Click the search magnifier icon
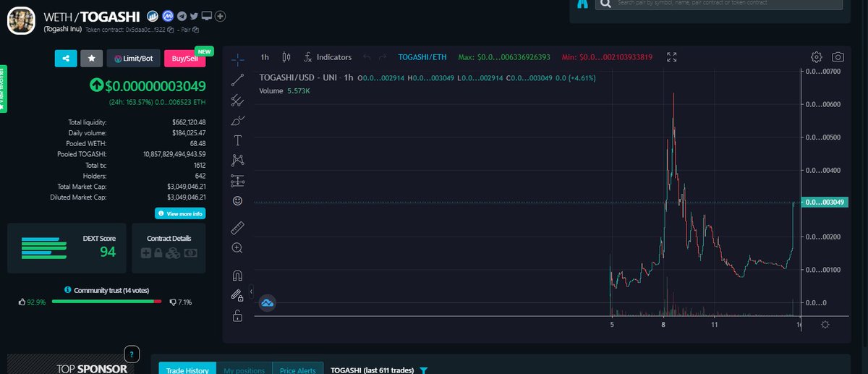Viewport: 868px width, 374px height. point(605,3)
